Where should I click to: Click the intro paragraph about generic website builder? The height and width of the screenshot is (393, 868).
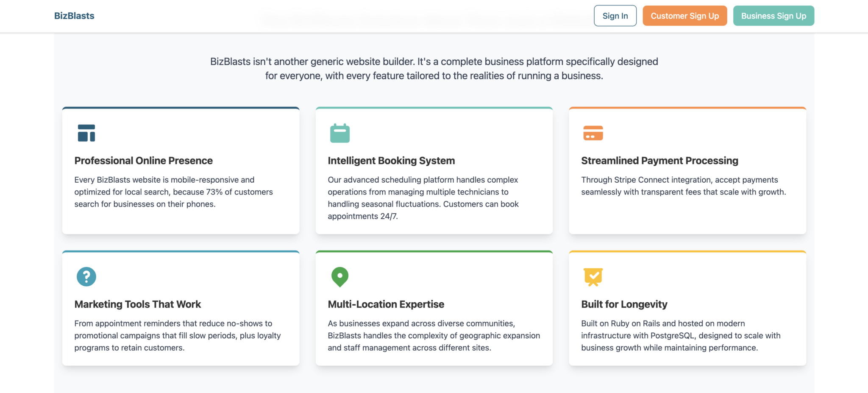434,69
